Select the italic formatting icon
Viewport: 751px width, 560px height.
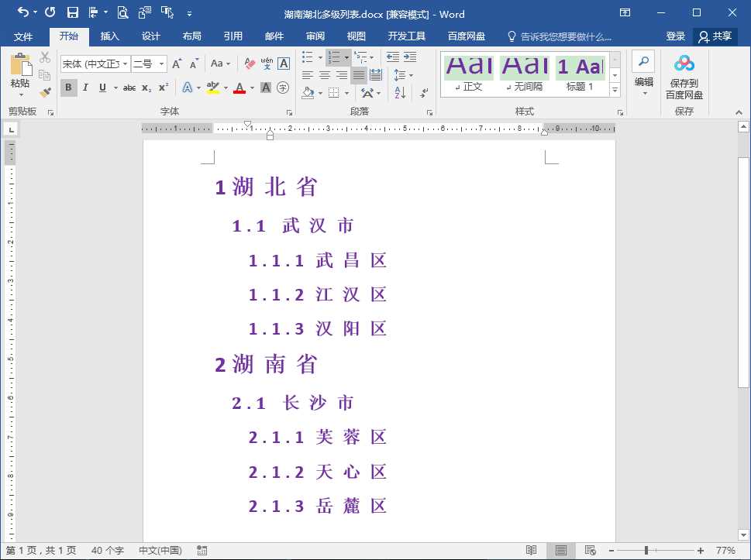[x=86, y=88]
